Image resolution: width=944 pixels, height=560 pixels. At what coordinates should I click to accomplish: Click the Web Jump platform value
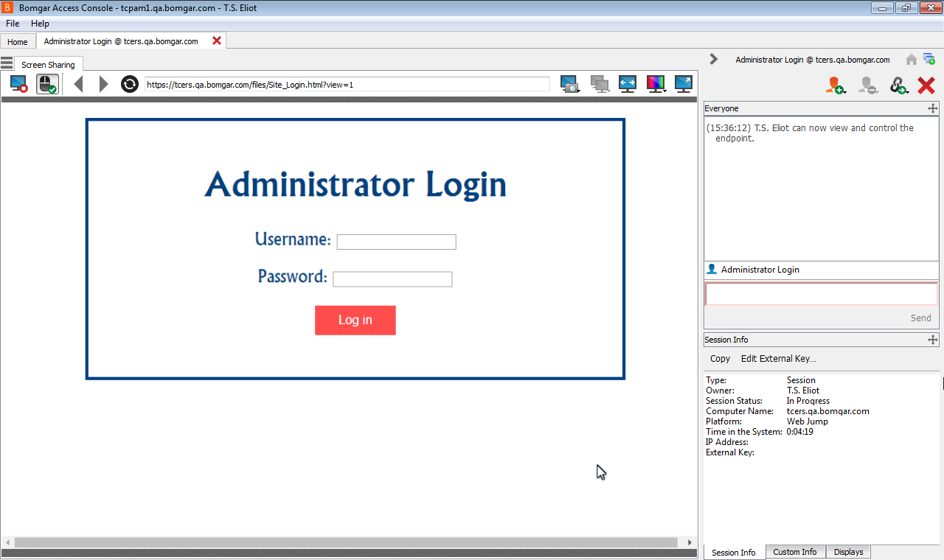click(x=807, y=421)
